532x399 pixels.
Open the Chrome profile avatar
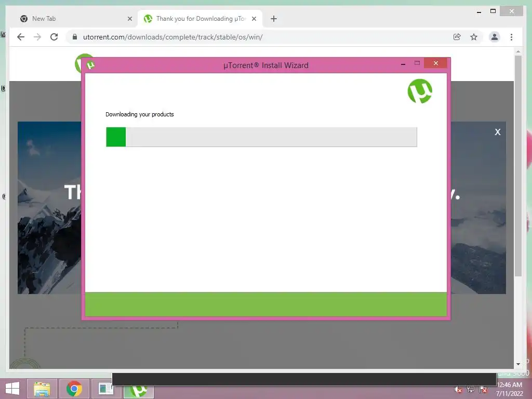(495, 37)
